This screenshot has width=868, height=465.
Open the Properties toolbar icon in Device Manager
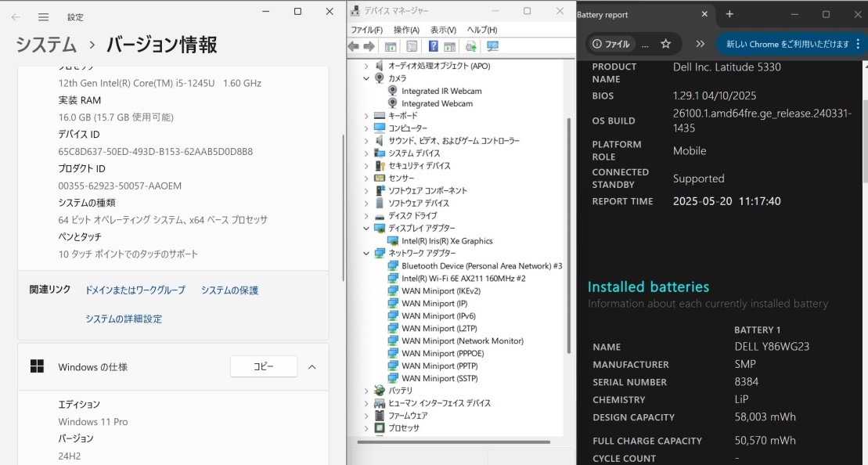tap(412, 46)
